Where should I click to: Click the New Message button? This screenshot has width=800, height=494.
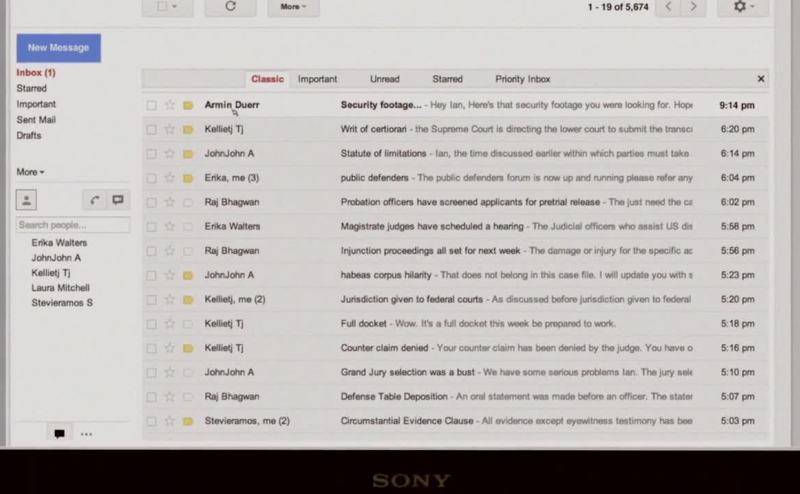58,48
